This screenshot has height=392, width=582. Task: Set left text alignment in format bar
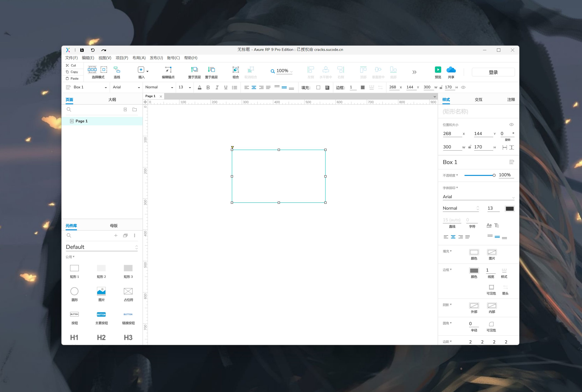247,88
